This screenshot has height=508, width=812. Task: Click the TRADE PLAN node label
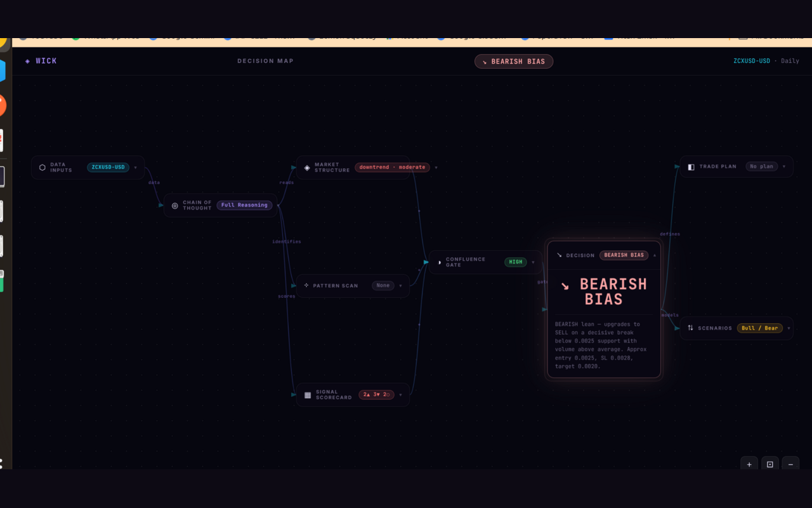[x=718, y=167]
